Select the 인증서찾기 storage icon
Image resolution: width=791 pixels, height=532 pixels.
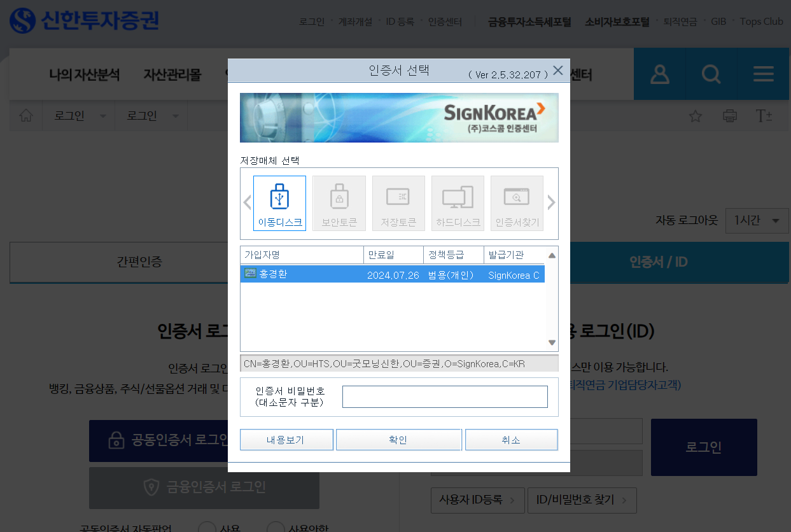517,203
